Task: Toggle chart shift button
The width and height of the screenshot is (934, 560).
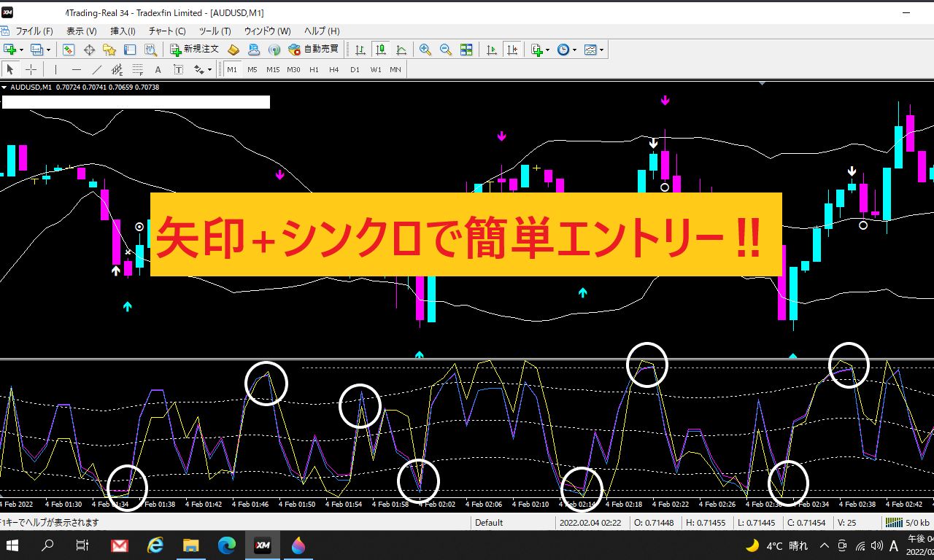Action: (513, 50)
